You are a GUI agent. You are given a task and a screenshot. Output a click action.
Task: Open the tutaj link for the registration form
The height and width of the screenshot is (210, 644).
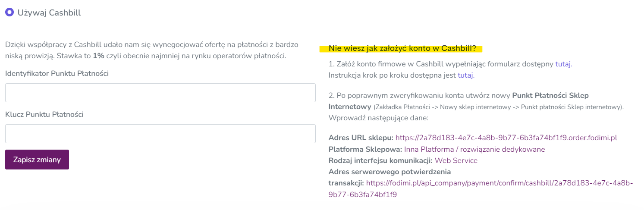[x=563, y=64]
